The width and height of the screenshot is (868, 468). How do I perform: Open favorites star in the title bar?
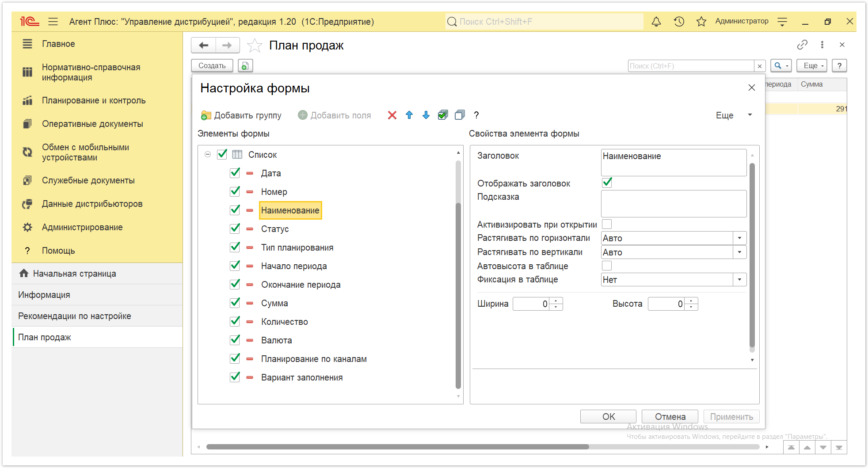(x=701, y=21)
